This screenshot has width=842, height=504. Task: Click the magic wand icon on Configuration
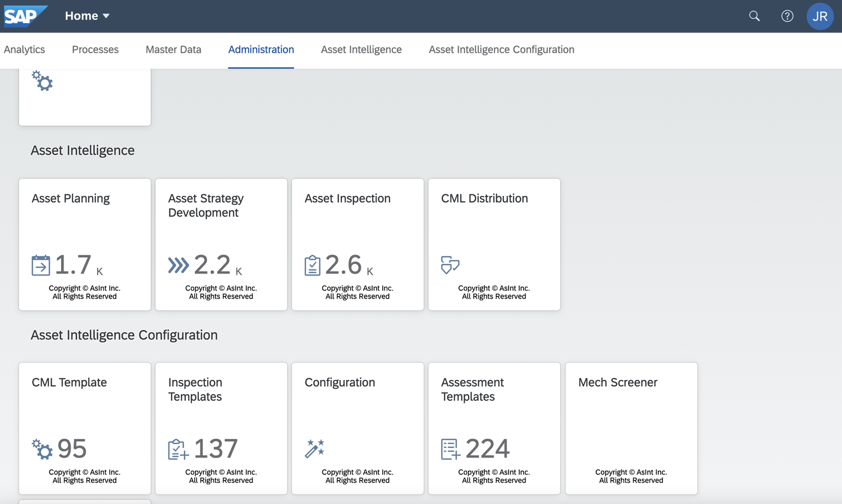coord(315,449)
